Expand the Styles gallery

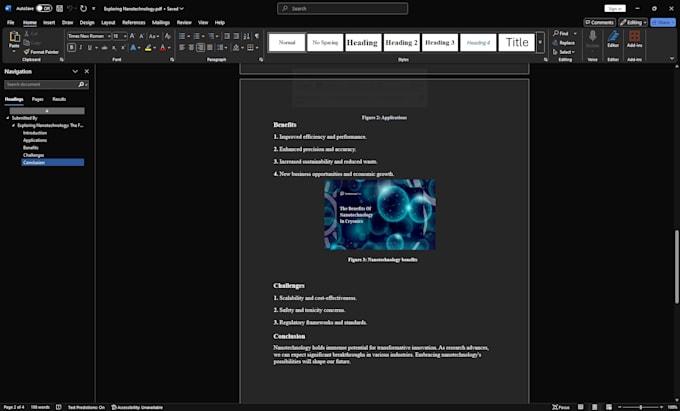point(540,42)
